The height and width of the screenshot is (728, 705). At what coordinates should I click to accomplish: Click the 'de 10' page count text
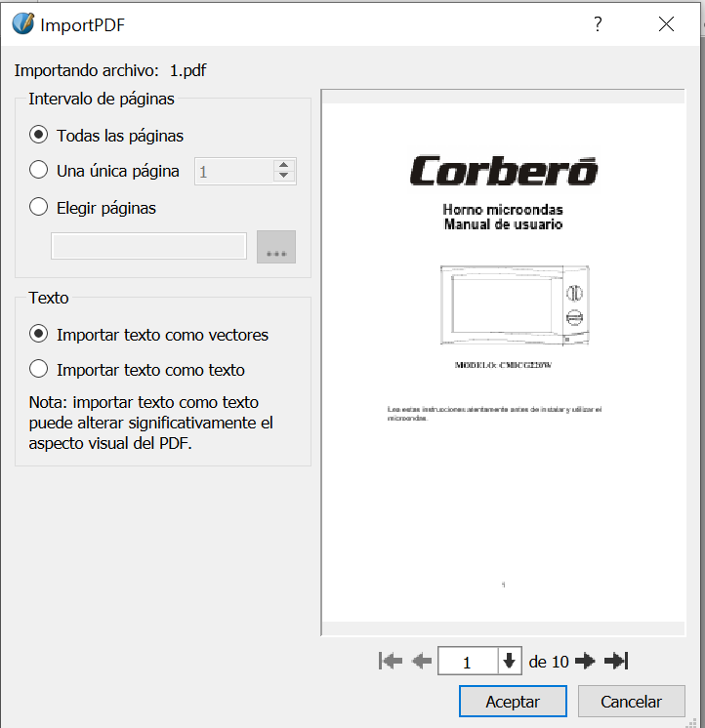(549, 662)
